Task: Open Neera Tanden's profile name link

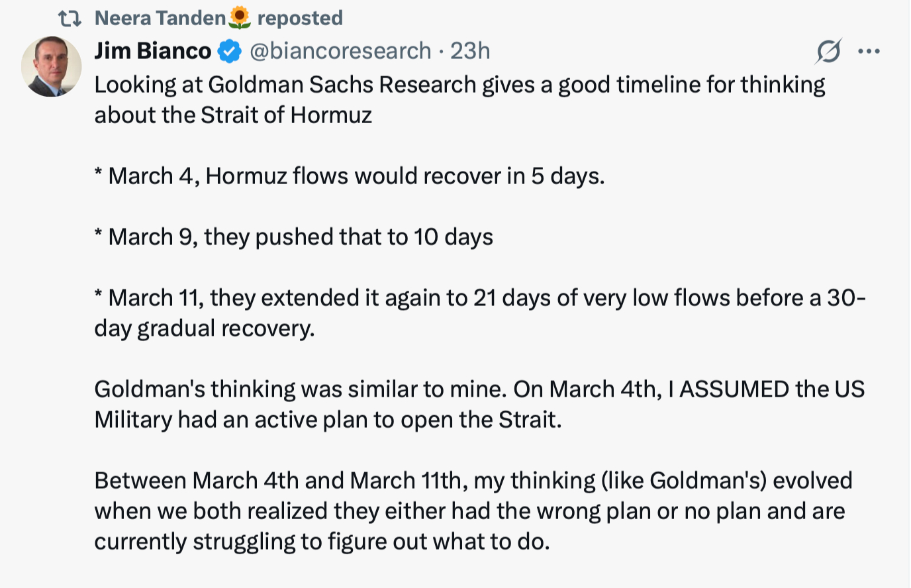Action: pyautogui.click(x=160, y=18)
